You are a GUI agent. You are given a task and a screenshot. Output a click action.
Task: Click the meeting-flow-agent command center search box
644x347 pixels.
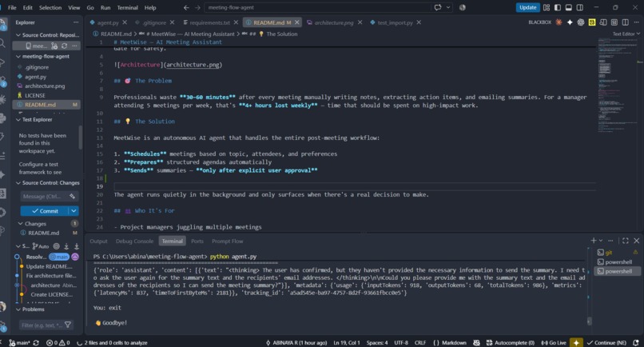317,7
